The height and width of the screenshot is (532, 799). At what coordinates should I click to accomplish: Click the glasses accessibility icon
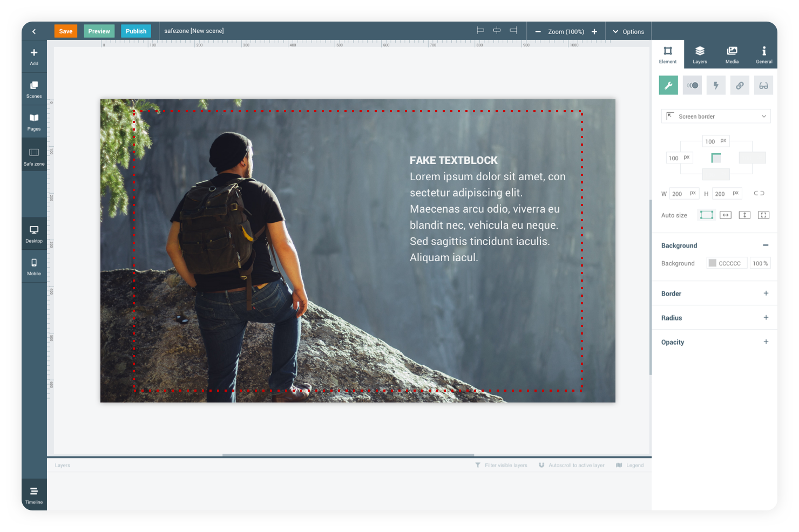click(x=763, y=85)
